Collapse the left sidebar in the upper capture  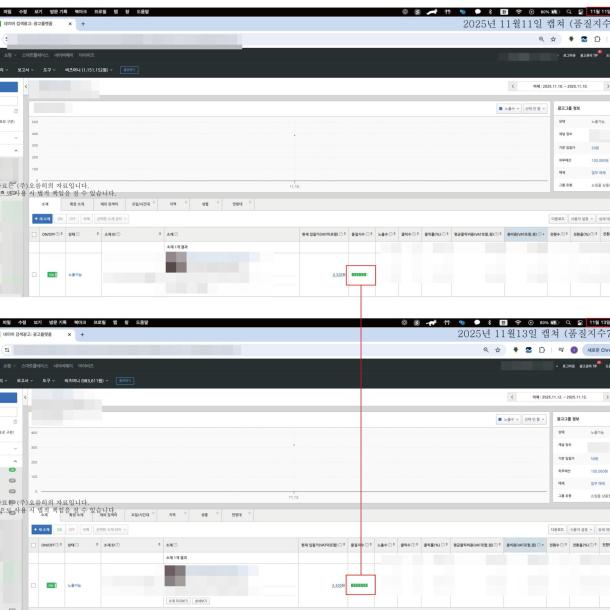pyautogui.click(x=26, y=87)
